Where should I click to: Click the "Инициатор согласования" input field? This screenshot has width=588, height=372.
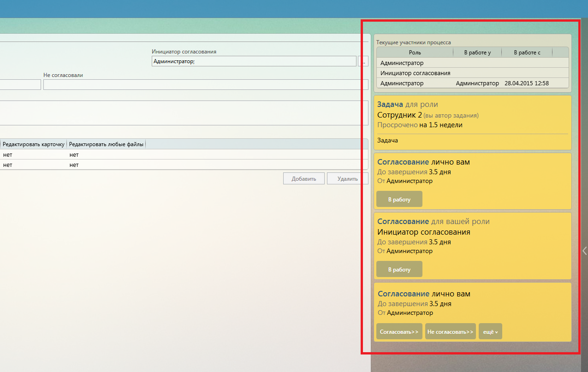(254, 61)
